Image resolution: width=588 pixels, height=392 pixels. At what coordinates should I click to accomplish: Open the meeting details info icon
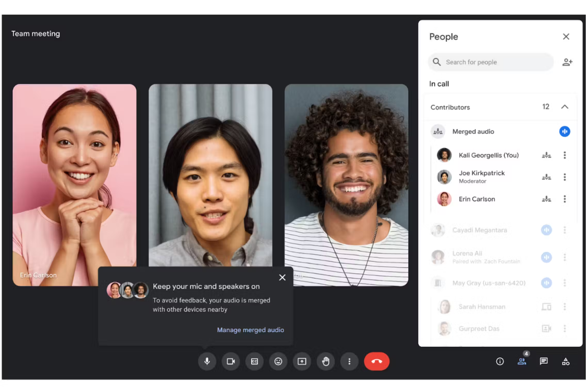[500, 361]
